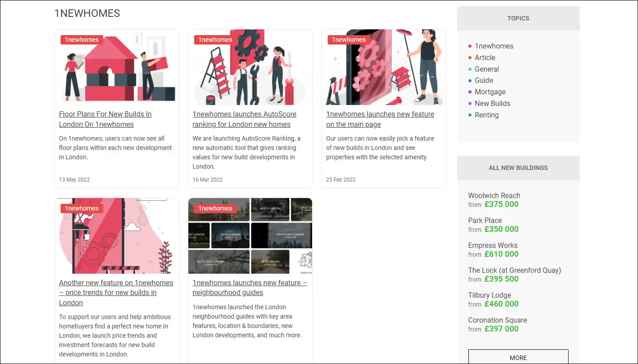Click the 1newhomes tag on Floor Plans card
This screenshot has height=364, width=638.
click(x=82, y=40)
